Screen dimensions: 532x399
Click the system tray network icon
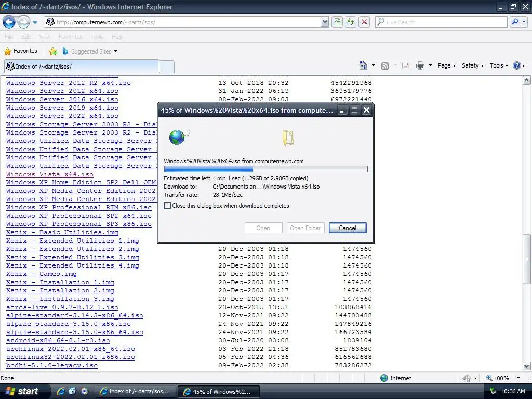click(x=493, y=391)
